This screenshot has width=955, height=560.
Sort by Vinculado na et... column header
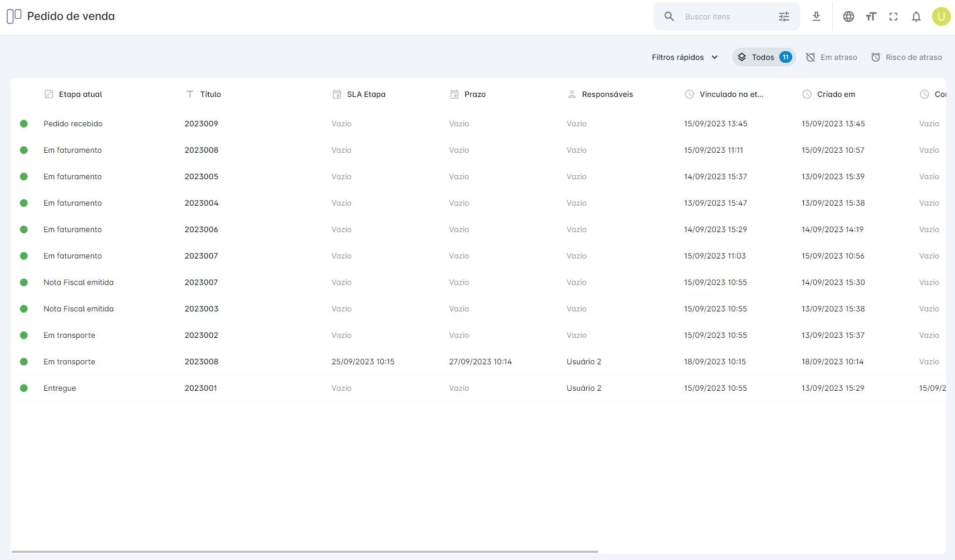coord(731,94)
